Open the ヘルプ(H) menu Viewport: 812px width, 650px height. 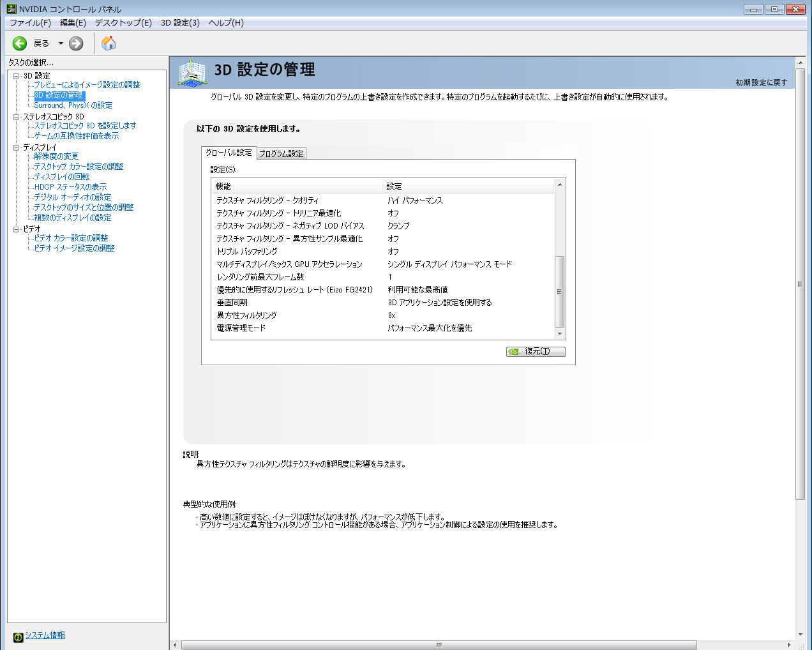pos(226,23)
